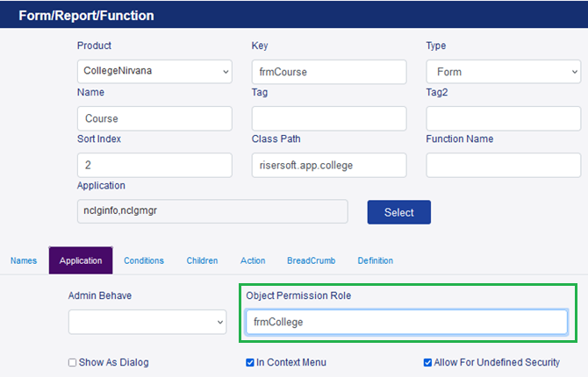Enable the Show As Dialog checkbox
This screenshot has width=588, height=377.
pos(72,362)
